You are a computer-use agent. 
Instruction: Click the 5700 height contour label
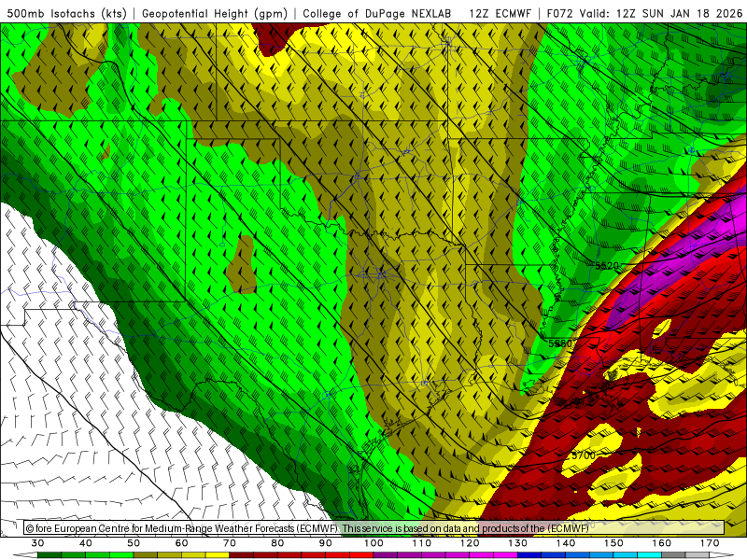(x=583, y=455)
